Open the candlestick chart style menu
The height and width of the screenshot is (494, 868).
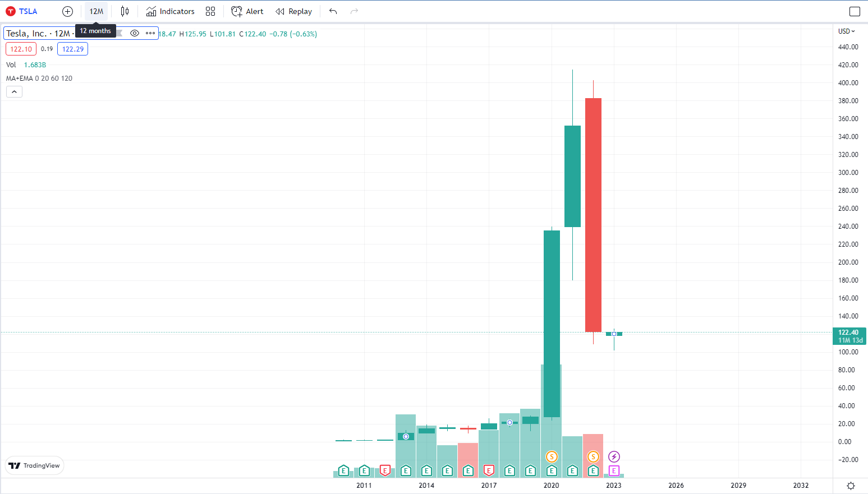(x=125, y=11)
